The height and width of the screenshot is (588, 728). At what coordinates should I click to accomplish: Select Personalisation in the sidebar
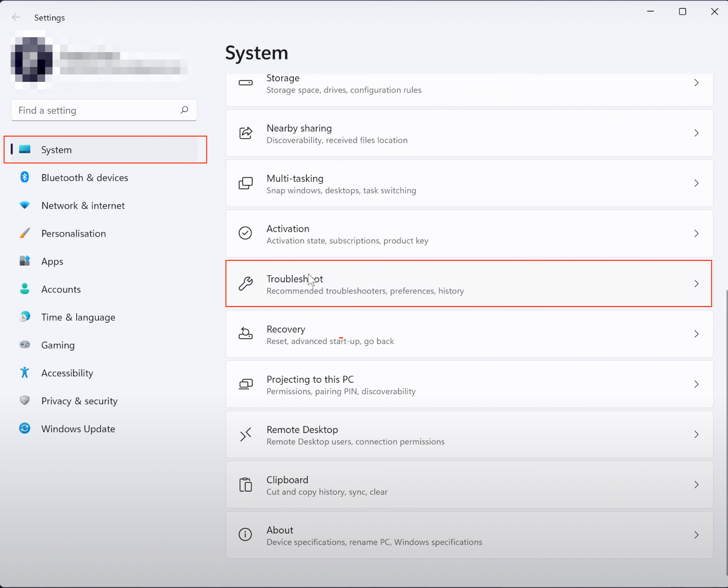73,234
